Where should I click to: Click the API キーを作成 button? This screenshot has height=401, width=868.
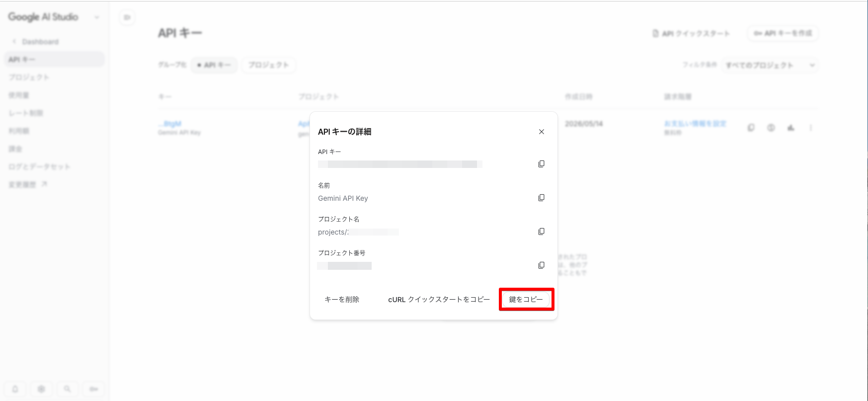[x=783, y=33]
